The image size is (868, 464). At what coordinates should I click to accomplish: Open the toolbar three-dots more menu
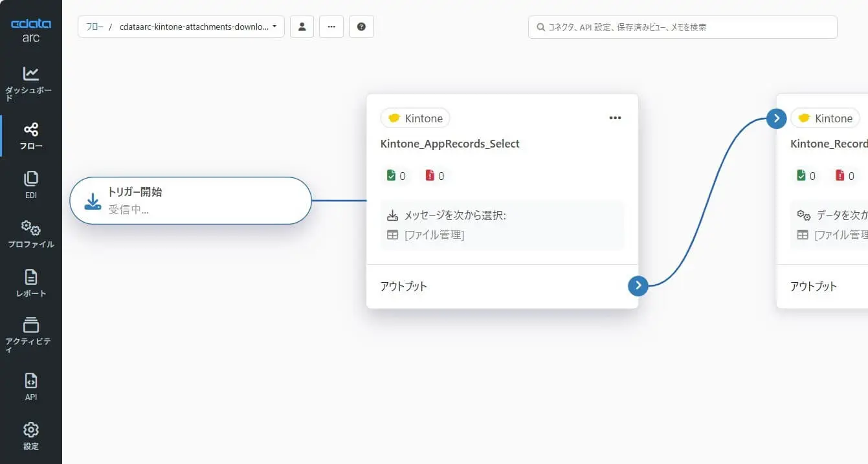tap(331, 27)
